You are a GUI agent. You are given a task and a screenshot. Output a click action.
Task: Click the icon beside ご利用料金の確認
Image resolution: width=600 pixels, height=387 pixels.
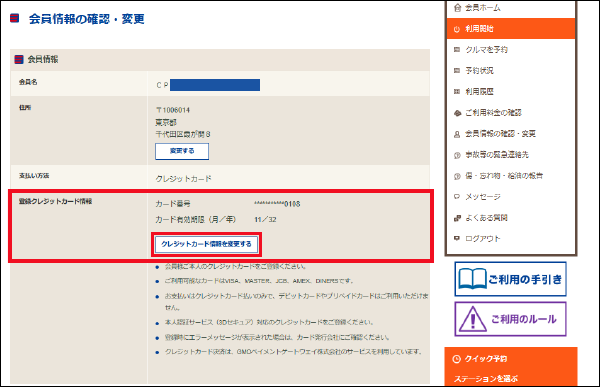[x=457, y=113]
